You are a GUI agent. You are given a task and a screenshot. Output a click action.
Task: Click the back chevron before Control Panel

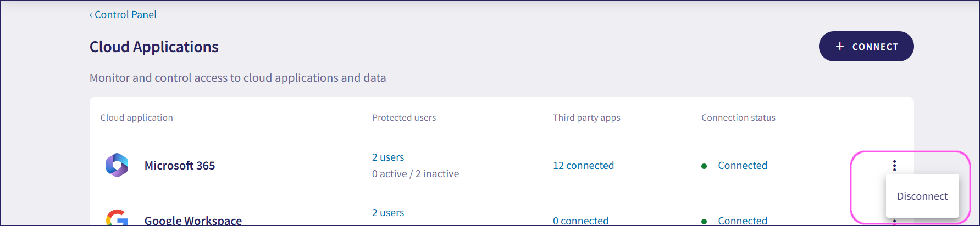pos(91,15)
